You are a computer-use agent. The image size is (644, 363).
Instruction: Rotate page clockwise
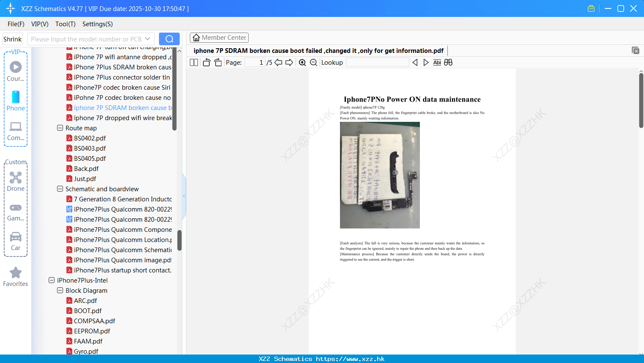218,62
